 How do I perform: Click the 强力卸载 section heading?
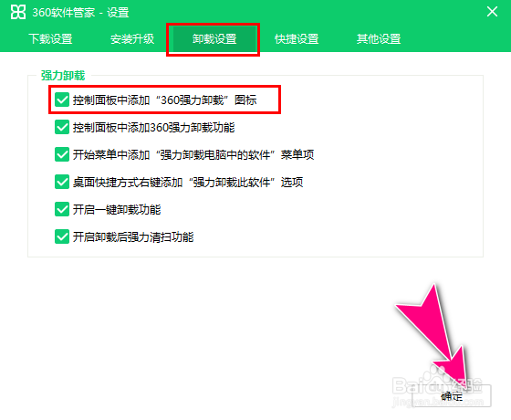point(63,75)
